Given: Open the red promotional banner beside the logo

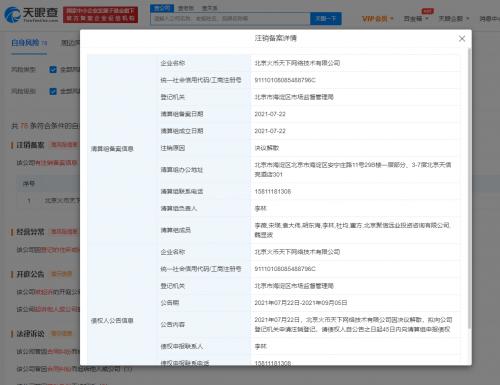Looking at the screenshot, I should pyautogui.click(x=100, y=15).
